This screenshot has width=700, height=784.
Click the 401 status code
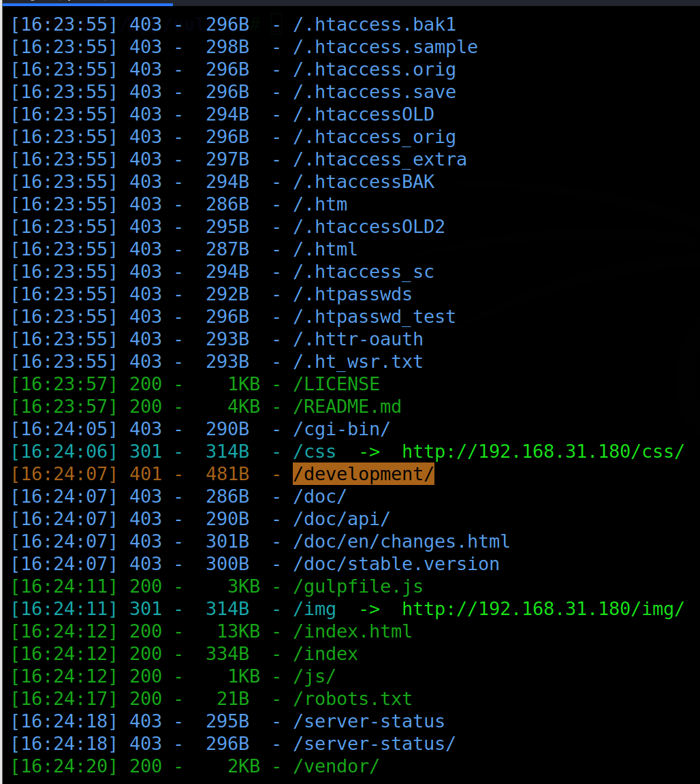point(146,475)
